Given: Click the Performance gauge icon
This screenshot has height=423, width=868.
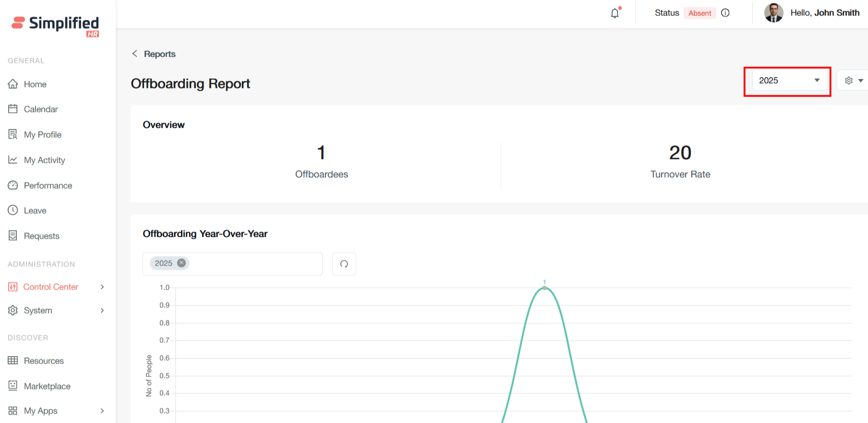Looking at the screenshot, I should pos(13,185).
